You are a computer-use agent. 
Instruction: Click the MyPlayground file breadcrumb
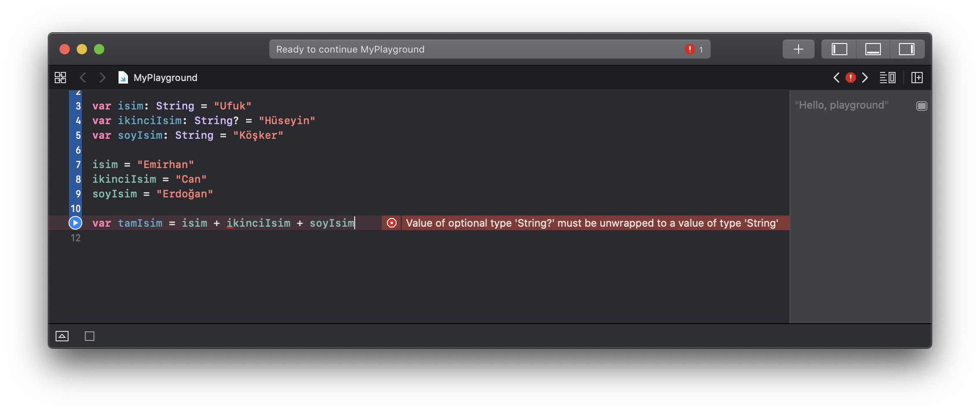[158, 78]
